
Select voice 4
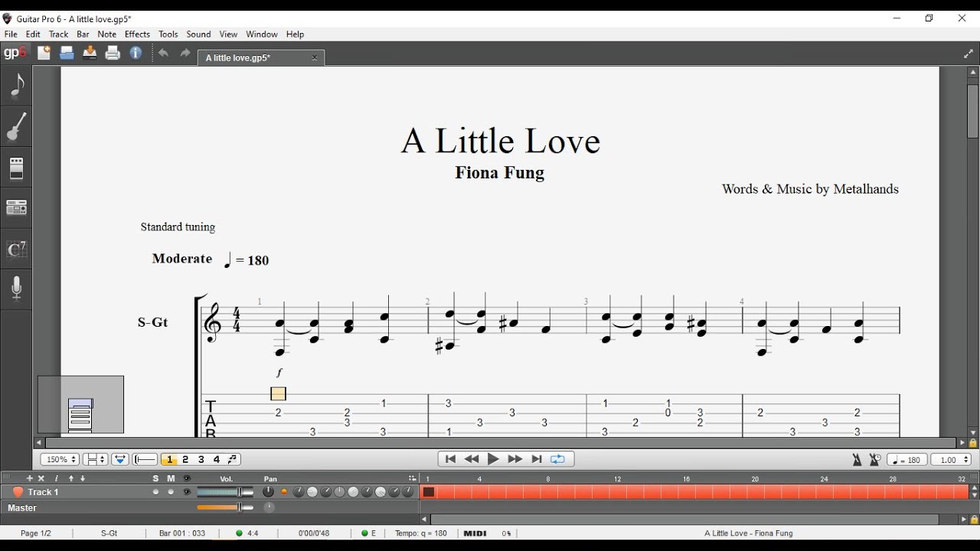click(217, 460)
